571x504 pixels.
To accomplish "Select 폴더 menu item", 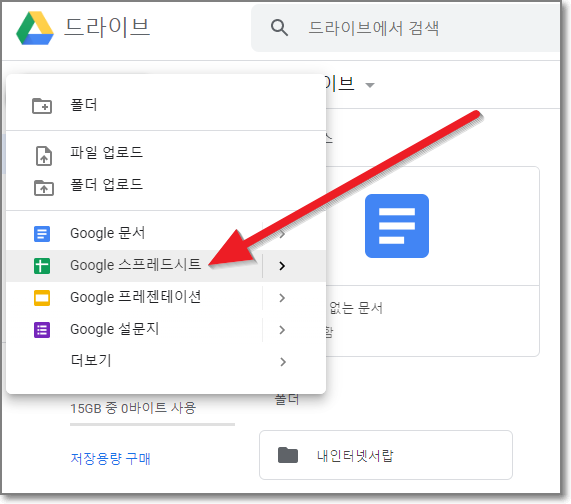I will [x=166, y=106].
